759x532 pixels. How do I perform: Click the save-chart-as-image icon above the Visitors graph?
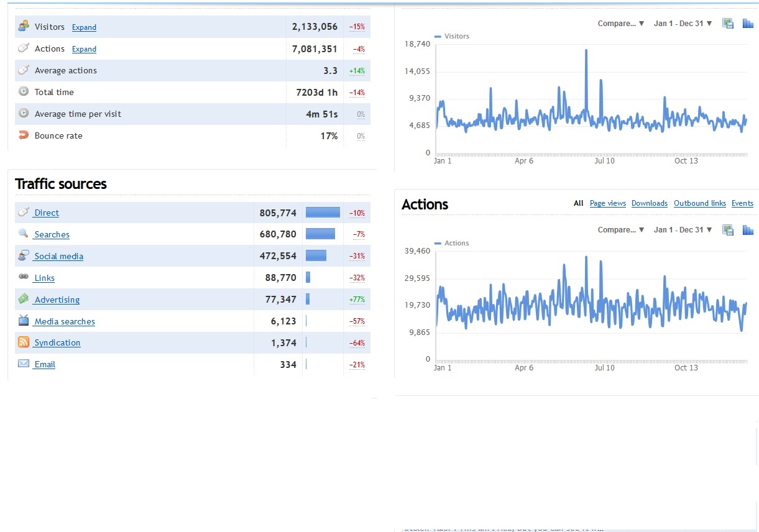click(x=727, y=23)
